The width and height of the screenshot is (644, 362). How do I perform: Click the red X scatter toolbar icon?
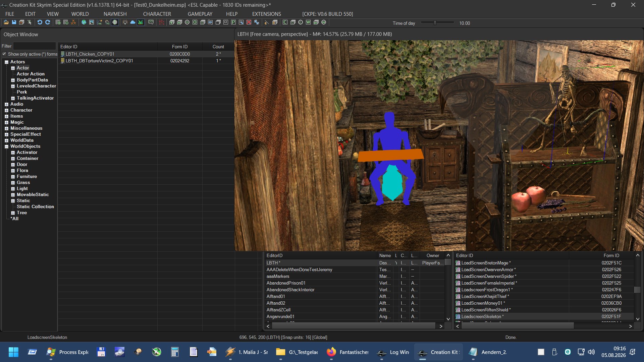point(73,22)
